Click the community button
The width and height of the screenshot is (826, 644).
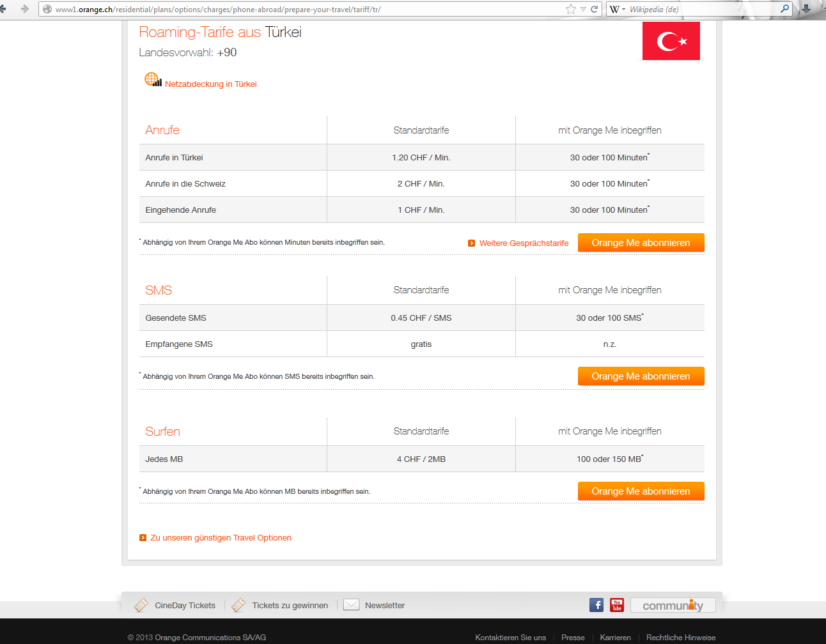click(673, 605)
